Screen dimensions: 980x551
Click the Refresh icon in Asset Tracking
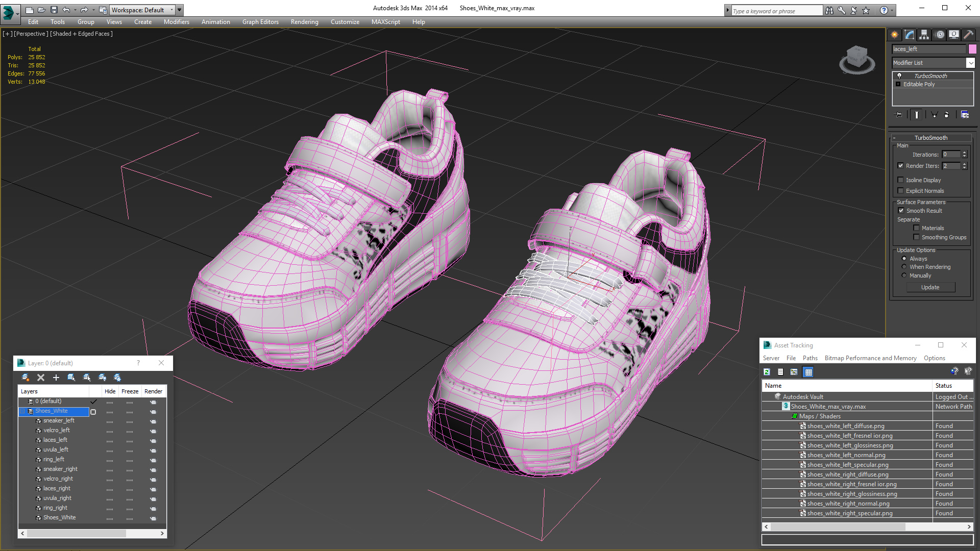click(x=767, y=372)
